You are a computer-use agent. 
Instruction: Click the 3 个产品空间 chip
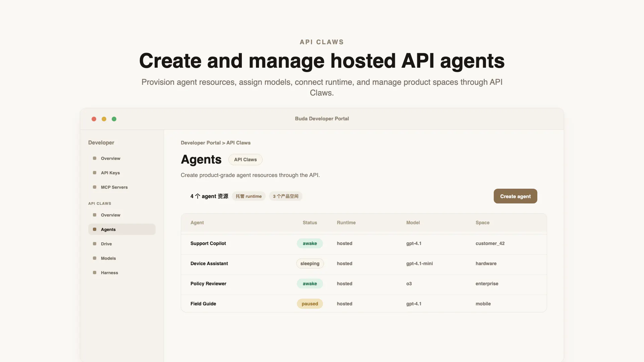[x=285, y=196]
